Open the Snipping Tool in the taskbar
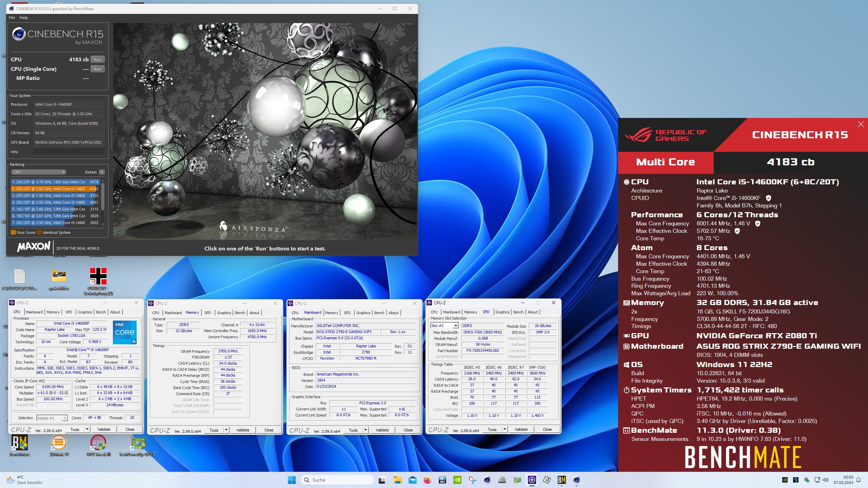Viewport: 868px width, 488px height. tap(472, 480)
